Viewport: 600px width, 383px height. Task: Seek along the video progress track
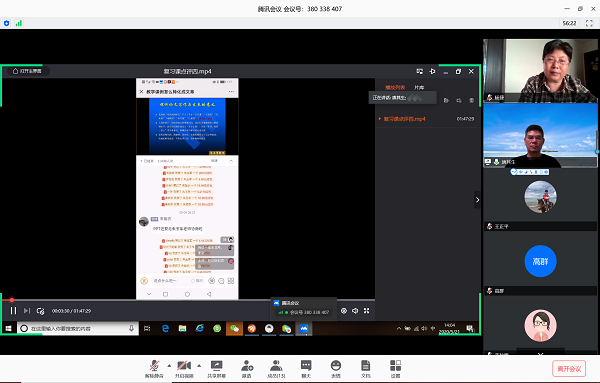(x=188, y=300)
